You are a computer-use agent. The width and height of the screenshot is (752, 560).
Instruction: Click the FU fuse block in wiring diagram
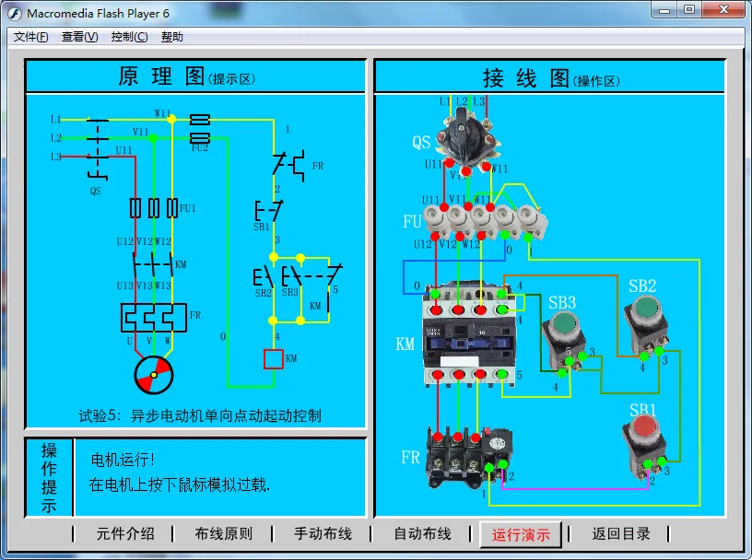[485, 223]
